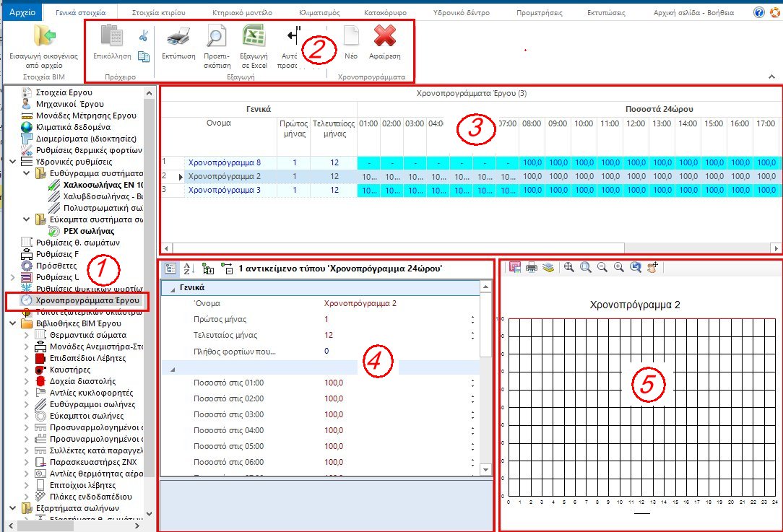Viewport: 783px width, 532px height.
Task: Click the save chart image icon
Action: (x=515, y=267)
